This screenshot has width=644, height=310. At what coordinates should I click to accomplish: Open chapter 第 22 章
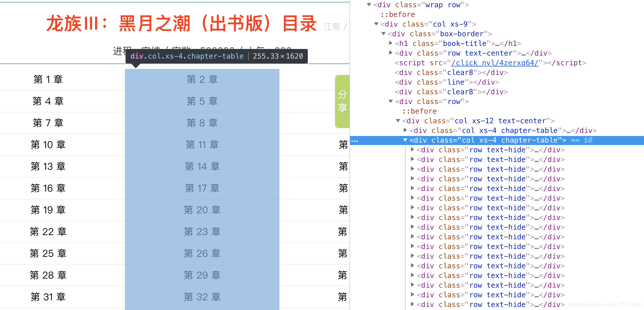[48, 232]
